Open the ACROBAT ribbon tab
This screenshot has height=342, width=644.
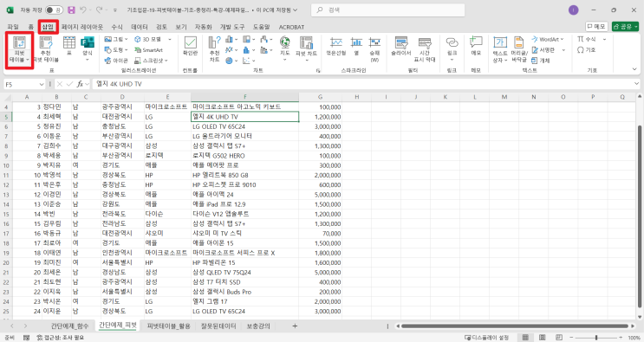point(291,27)
